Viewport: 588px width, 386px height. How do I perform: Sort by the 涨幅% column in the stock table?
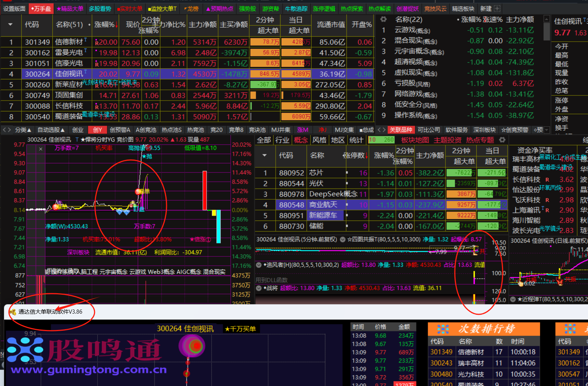point(106,24)
